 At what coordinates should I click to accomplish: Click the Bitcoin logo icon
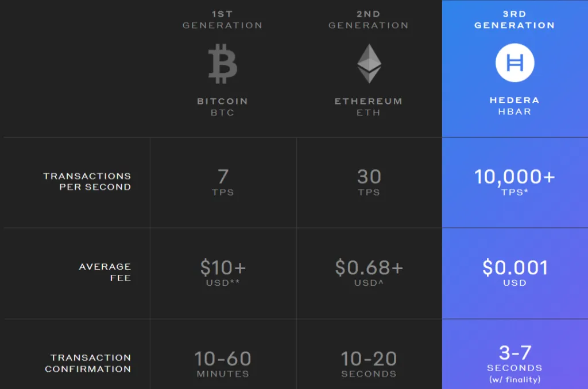click(222, 64)
